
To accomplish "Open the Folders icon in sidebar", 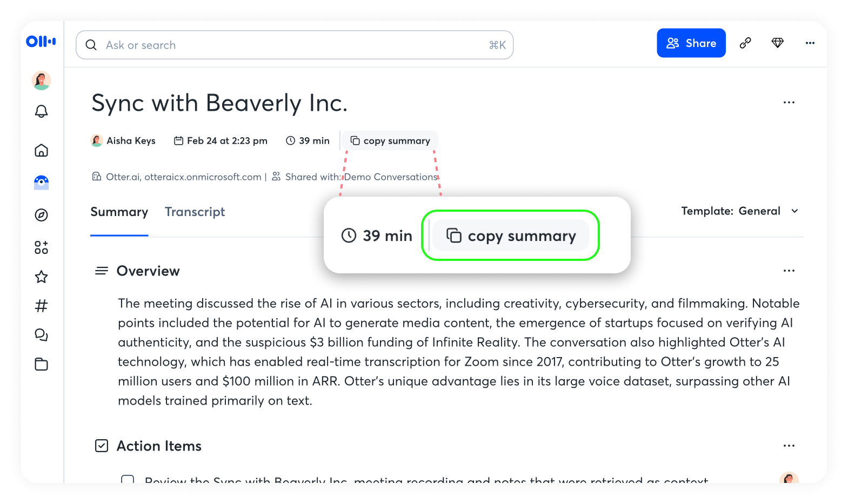I will pyautogui.click(x=41, y=365).
